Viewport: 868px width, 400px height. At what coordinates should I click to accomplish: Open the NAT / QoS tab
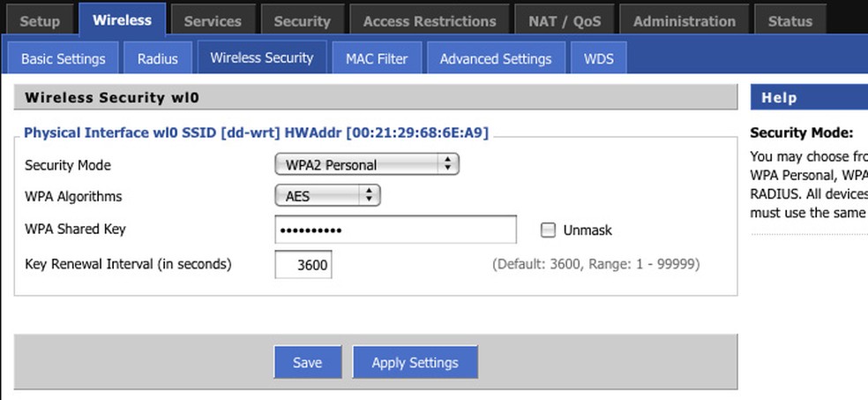pos(565,21)
